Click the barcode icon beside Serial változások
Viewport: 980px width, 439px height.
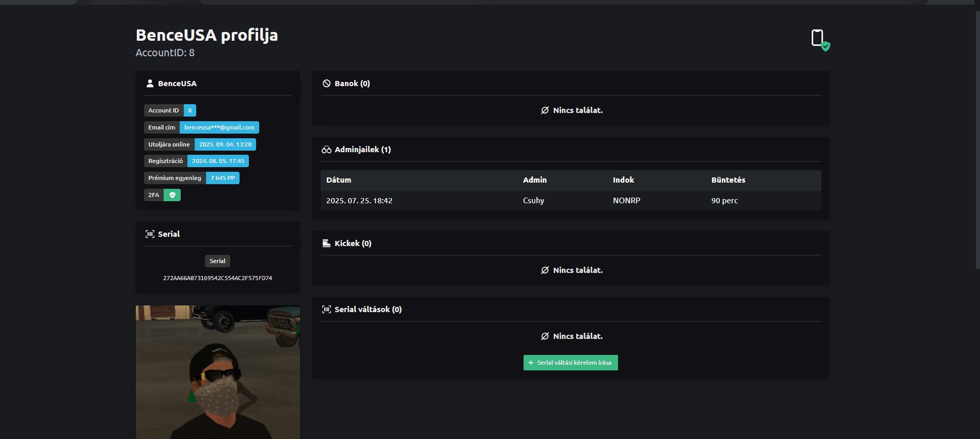coord(326,310)
